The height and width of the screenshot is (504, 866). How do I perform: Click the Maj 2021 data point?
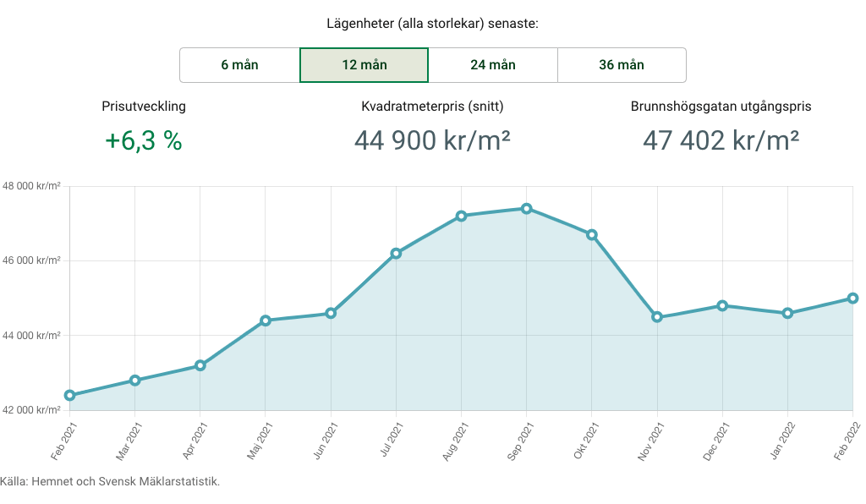(x=266, y=320)
